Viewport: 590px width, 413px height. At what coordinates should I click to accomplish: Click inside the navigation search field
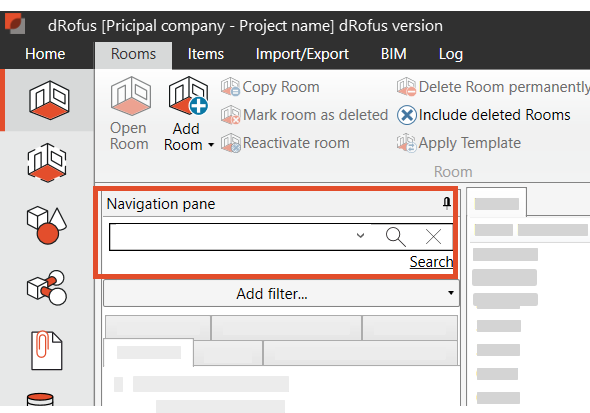(230, 237)
